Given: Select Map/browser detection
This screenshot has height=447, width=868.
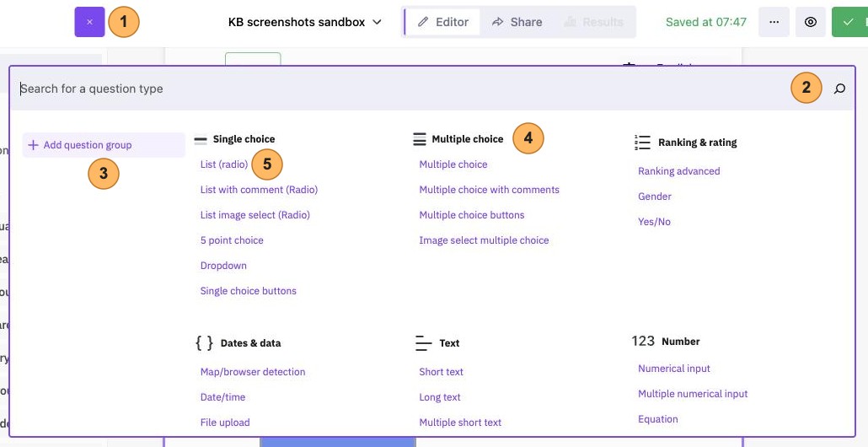Looking at the screenshot, I should [253, 372].
